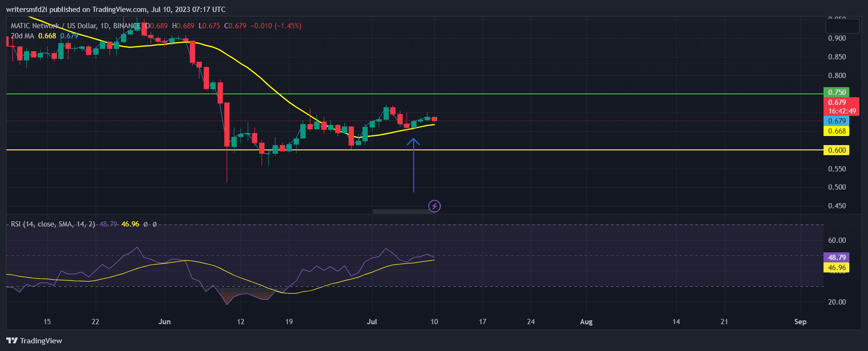Click the yellow 46.96 RSI average label
The image size is (868, 351).
836,268
